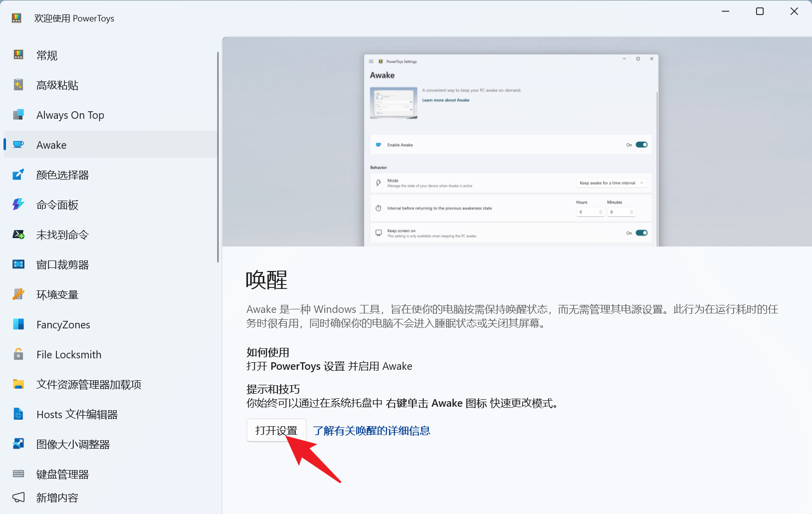
Task: Click the Always On Top icon
Action: [x=18, y=115]
